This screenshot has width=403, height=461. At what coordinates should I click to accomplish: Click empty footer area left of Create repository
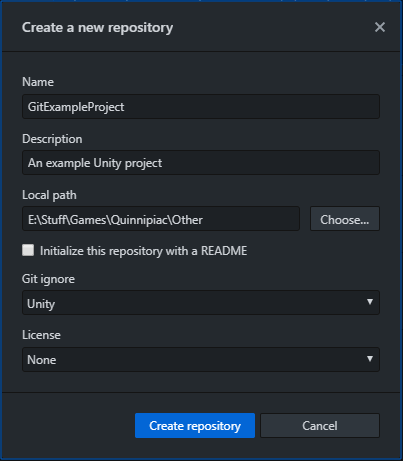(x=68, y=426)
